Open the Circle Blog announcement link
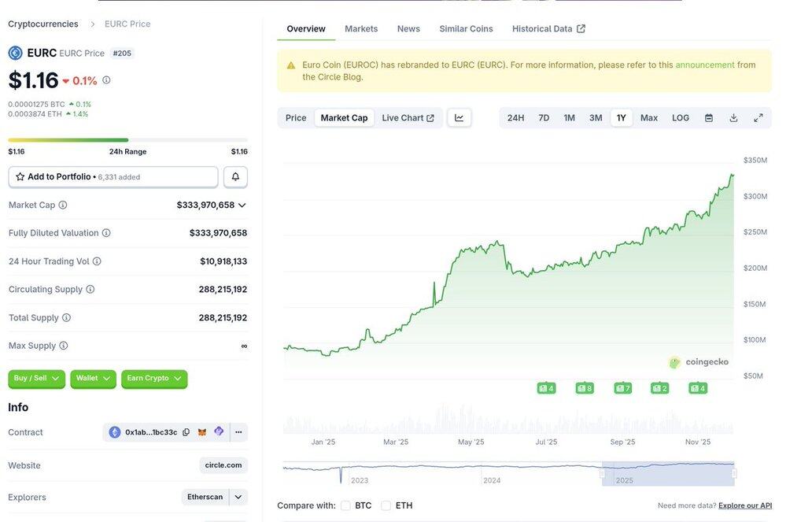Screen dimensions: 812x522 pyautogui.click(x=704, y=65)
